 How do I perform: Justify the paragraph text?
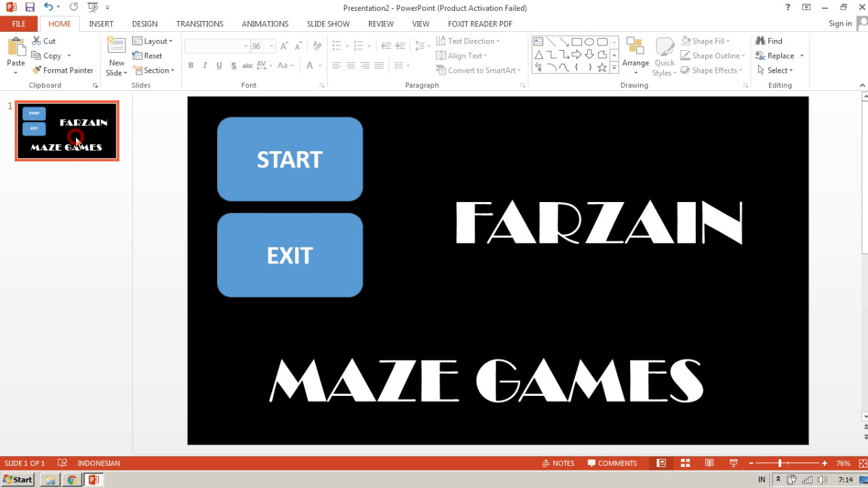point(379,66)
